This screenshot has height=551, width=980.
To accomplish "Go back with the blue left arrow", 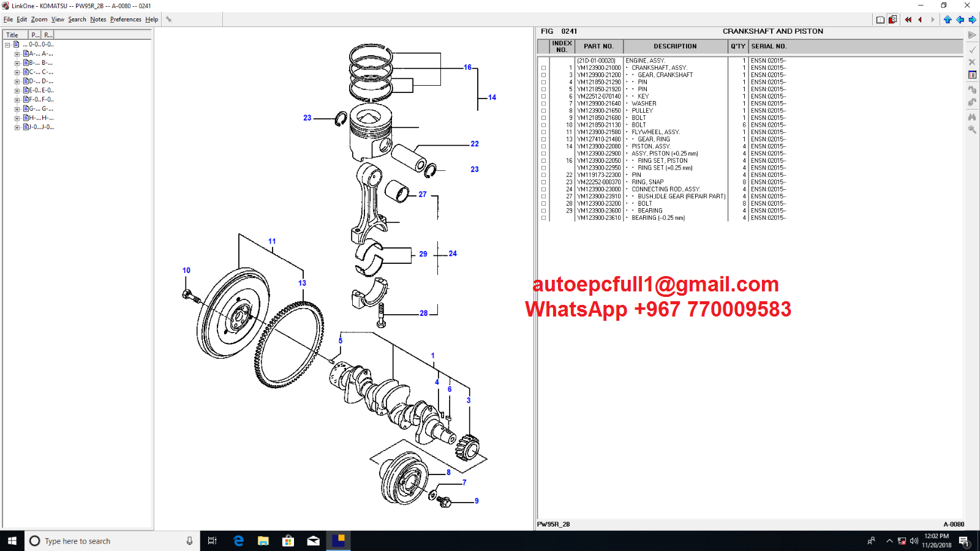I will (x=960, y=20).
